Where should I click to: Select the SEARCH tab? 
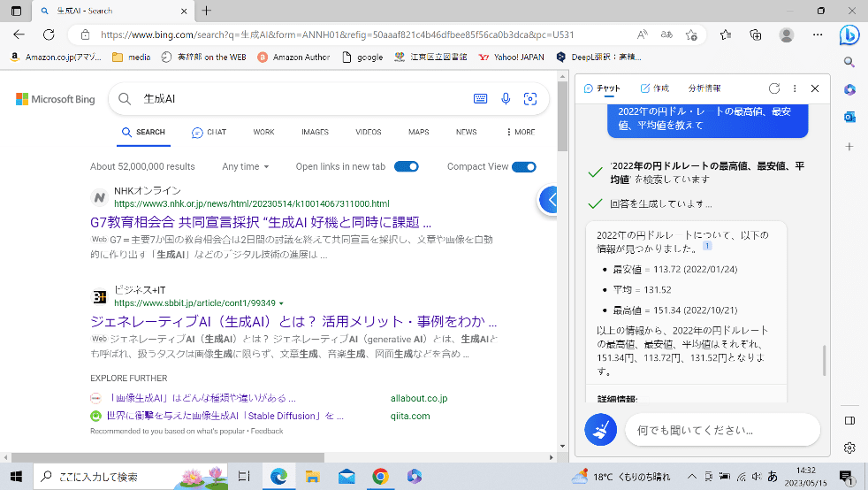(143, 132)
